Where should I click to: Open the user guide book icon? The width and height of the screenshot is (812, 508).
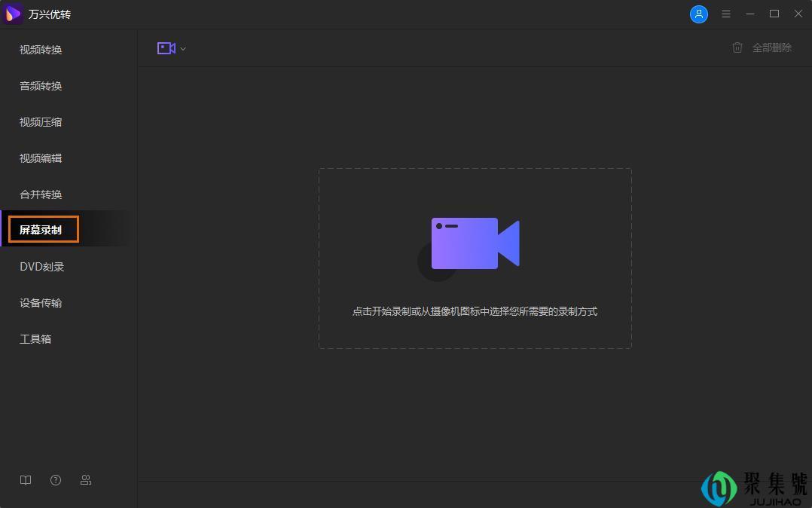[x=25, y=480]
